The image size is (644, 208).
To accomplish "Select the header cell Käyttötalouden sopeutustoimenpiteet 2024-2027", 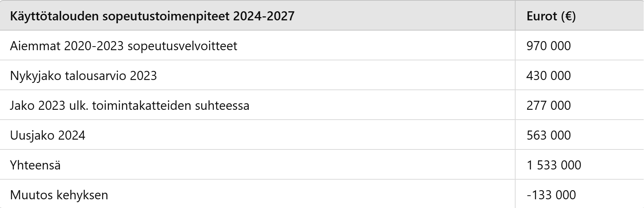I will click(258, 16).
